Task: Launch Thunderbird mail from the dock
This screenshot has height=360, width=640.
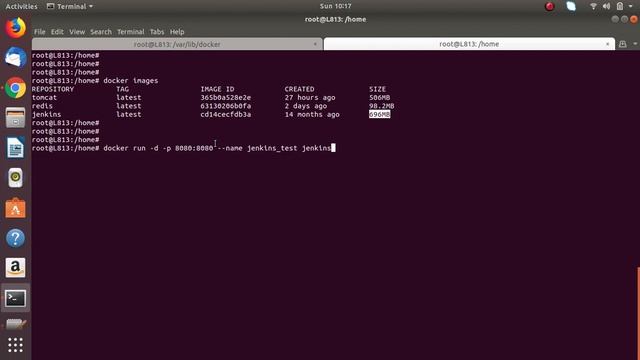Action: [16, 58]
